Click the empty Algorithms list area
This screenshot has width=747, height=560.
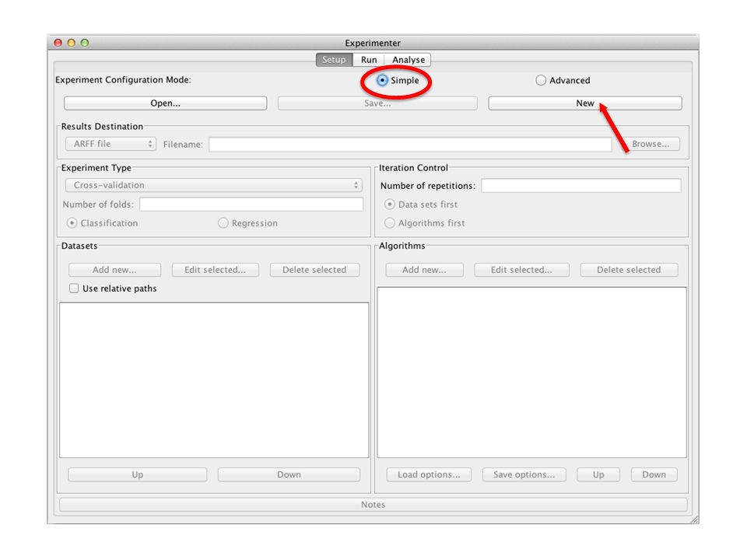[x=531, y=373]
